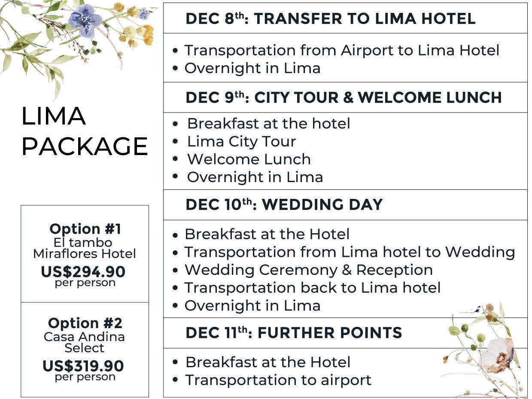This screenshot has height=399, width=532.
Task: Select the Option #2 heading
Action: [x=85, y=323]
